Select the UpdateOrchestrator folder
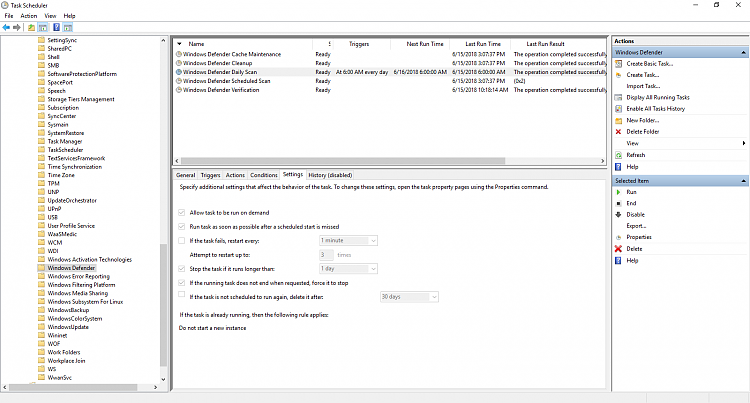This screenshot has height=403, width=750. click(x=72, y=200)
